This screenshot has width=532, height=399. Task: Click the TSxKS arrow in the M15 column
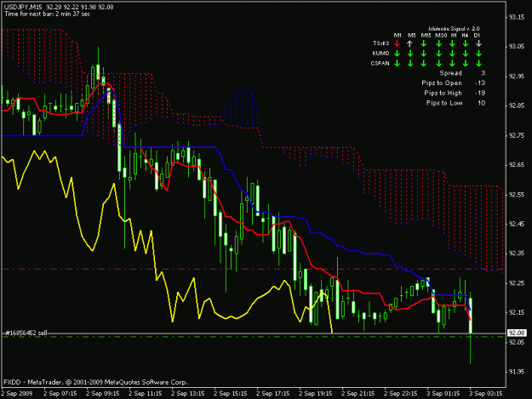423,43
